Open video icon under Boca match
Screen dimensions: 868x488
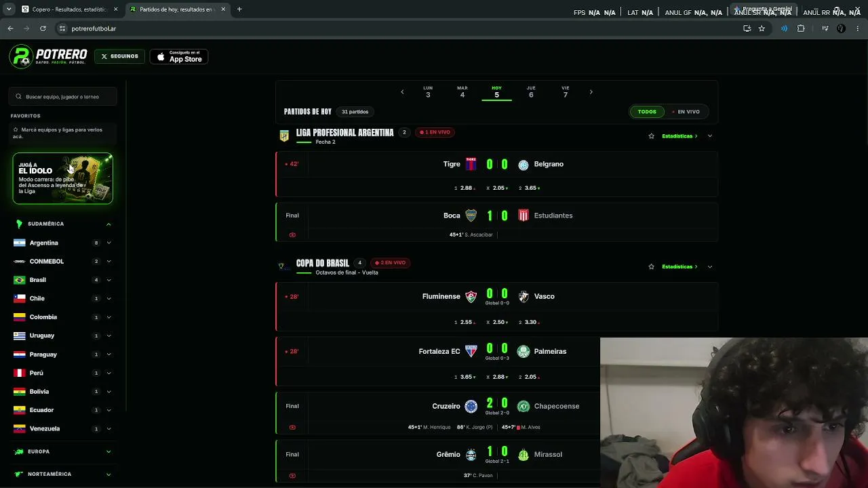[292, 235]
